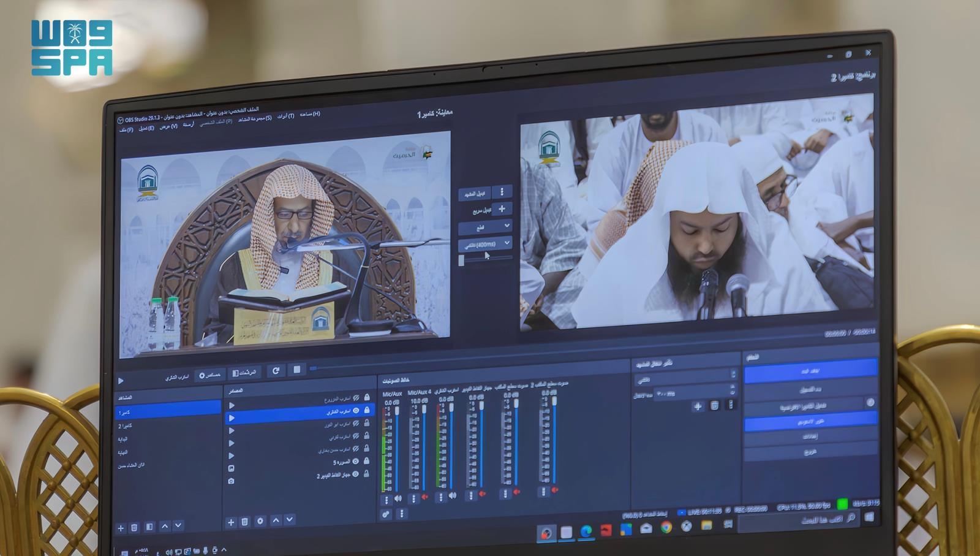The width and height of the screenshot is (980, 556).
Task: Delete the selected source with the trash icon
Action: tap(244, 522)
